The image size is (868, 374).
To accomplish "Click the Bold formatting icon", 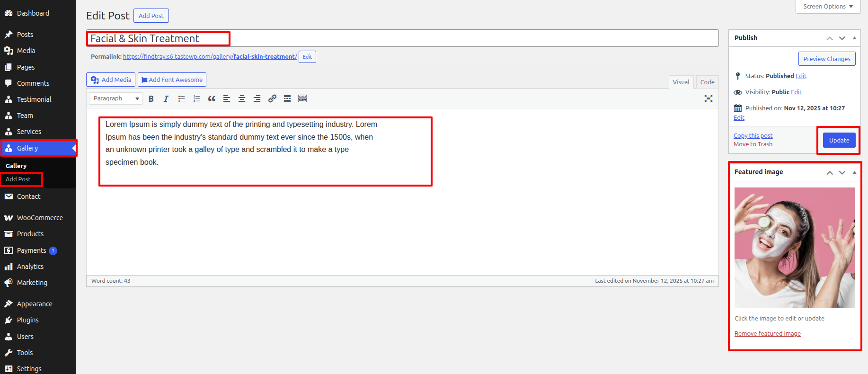I will tap(151, 98).
